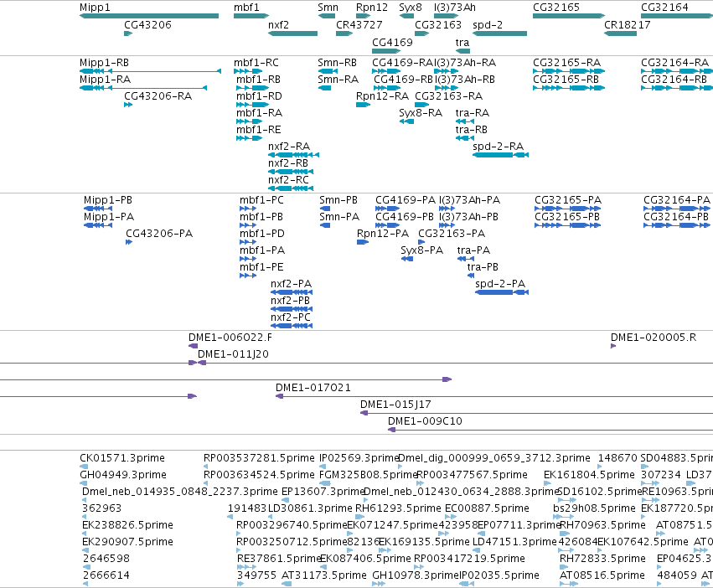Click the CG32165-PB protein feature
Viewport: 713px width, 588px height.
point(567,225)
